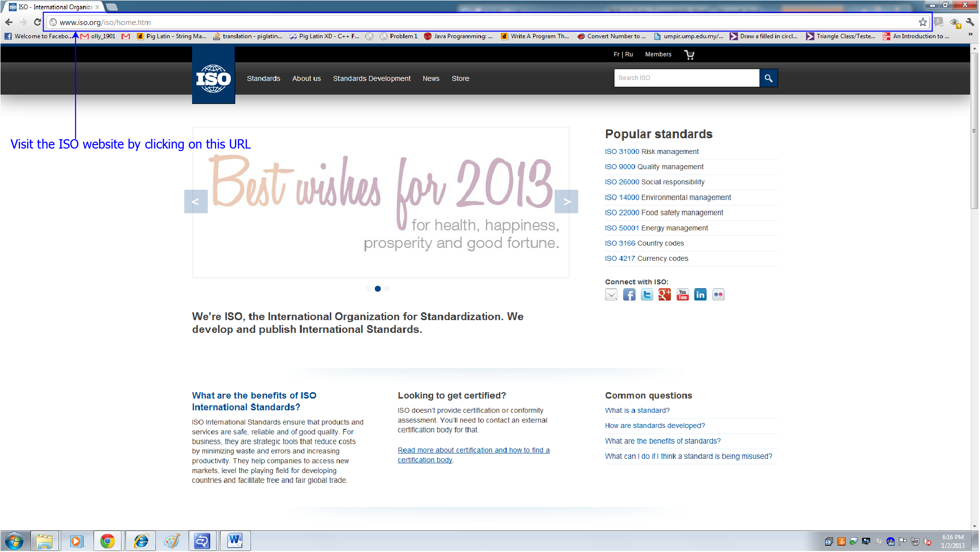Show the previous carousel slide
The height and width of the screenshot is (552, 980).
(x=196, y=201)
